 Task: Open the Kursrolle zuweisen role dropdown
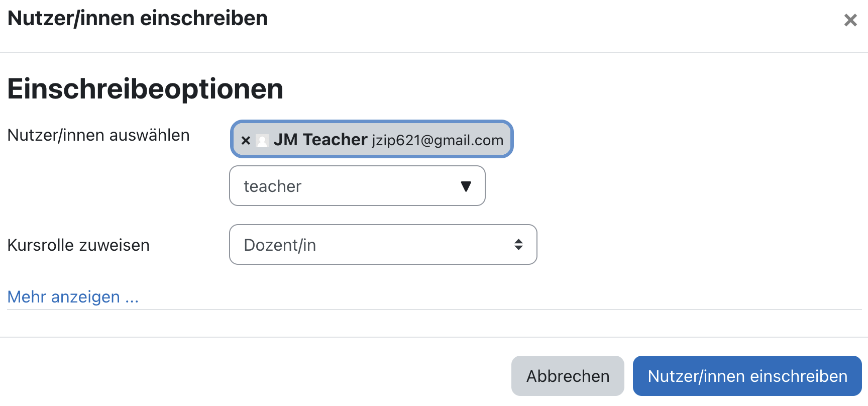coord(383,245)
